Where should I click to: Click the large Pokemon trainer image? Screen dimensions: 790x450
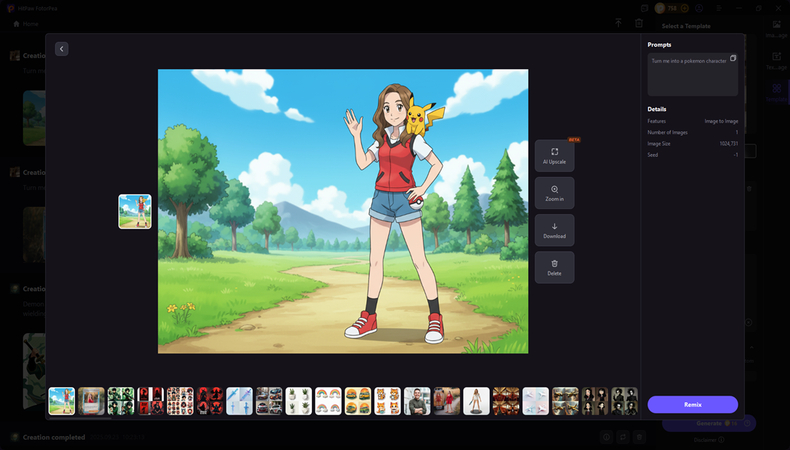343,211
